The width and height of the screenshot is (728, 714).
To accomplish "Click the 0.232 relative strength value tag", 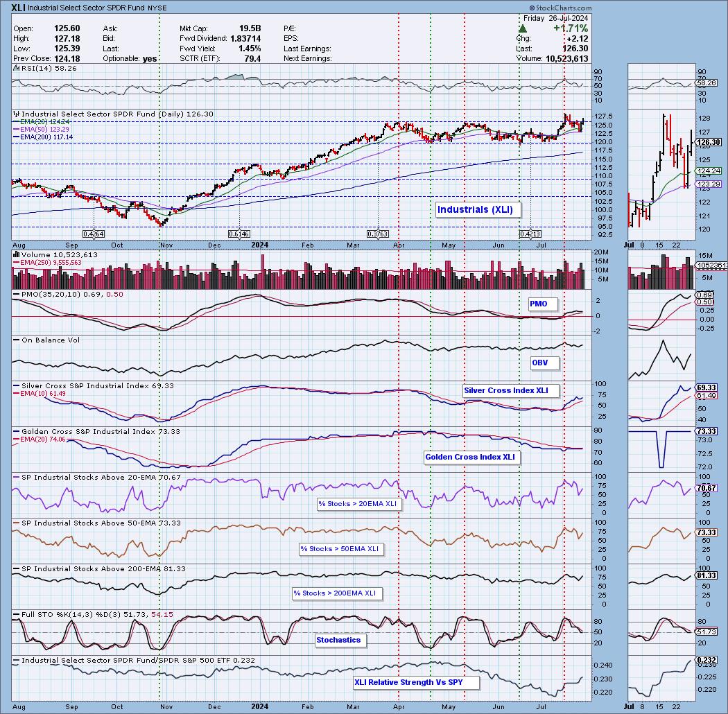I will click(705, 660).
